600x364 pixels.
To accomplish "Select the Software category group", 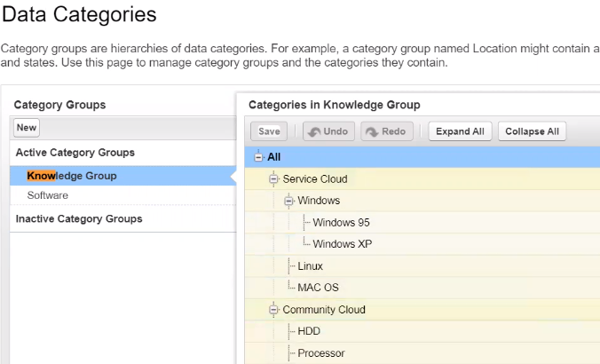I will click(x=47, y=195).
